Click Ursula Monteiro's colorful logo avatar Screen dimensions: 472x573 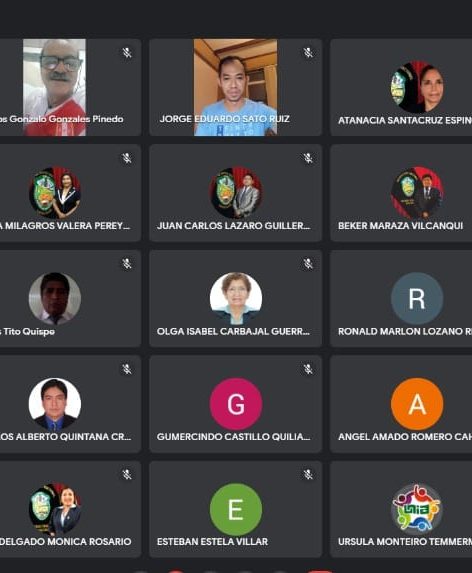click(417, 509)
